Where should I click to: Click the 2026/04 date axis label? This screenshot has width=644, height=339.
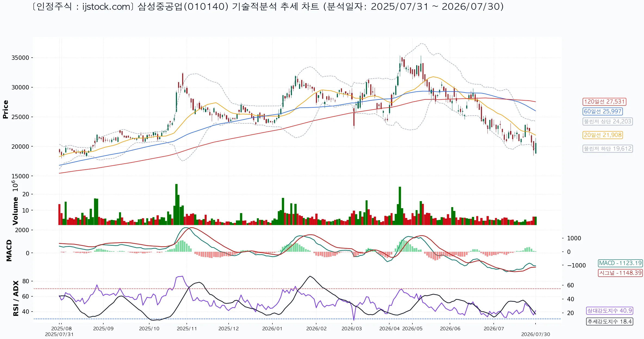pyautogui.click(x=390, y=328)
